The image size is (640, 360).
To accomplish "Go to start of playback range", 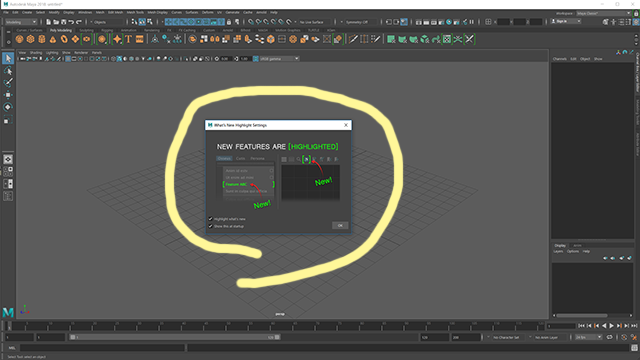I will click(582, 326).
